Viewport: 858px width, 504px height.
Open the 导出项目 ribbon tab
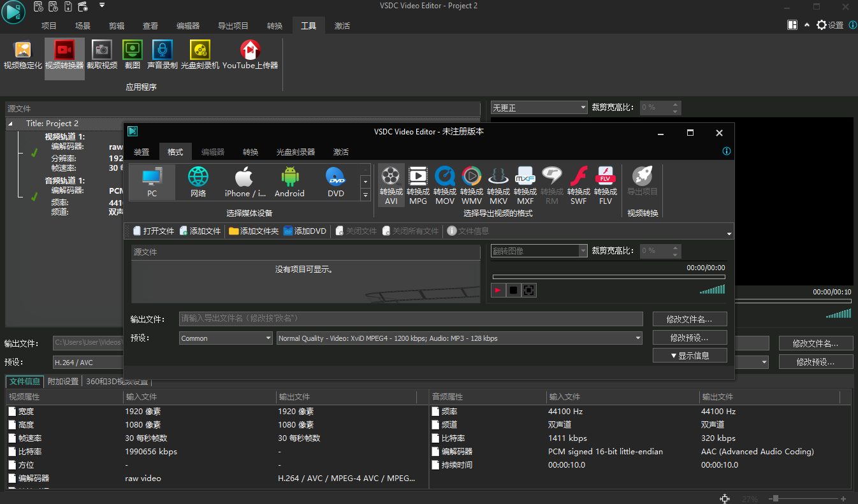tap(233, 25)
